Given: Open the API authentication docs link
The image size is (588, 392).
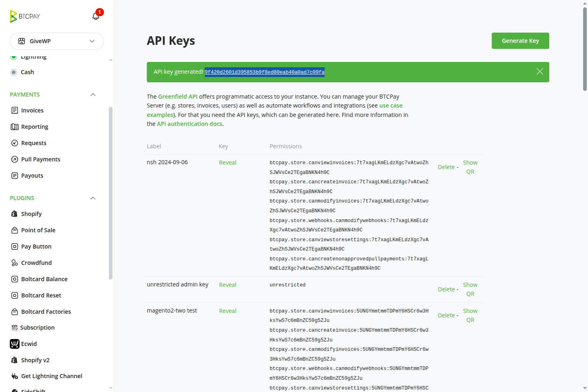Looking at the screenshot, I should 189,123.
